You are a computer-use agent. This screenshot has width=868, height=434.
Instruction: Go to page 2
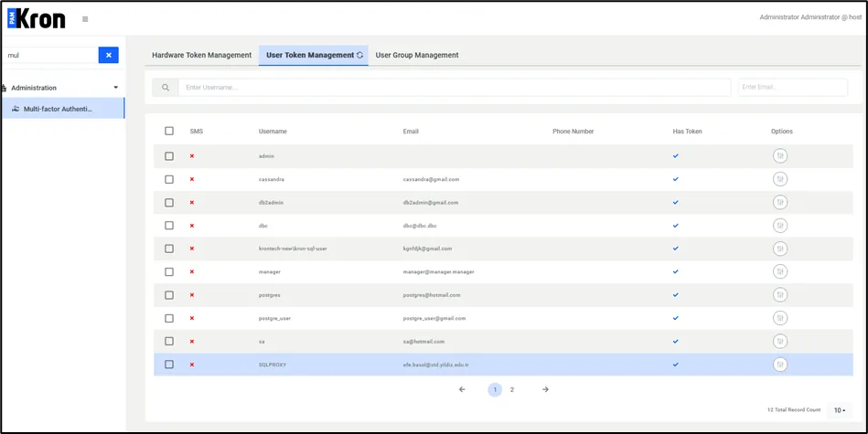pos(512,390)
